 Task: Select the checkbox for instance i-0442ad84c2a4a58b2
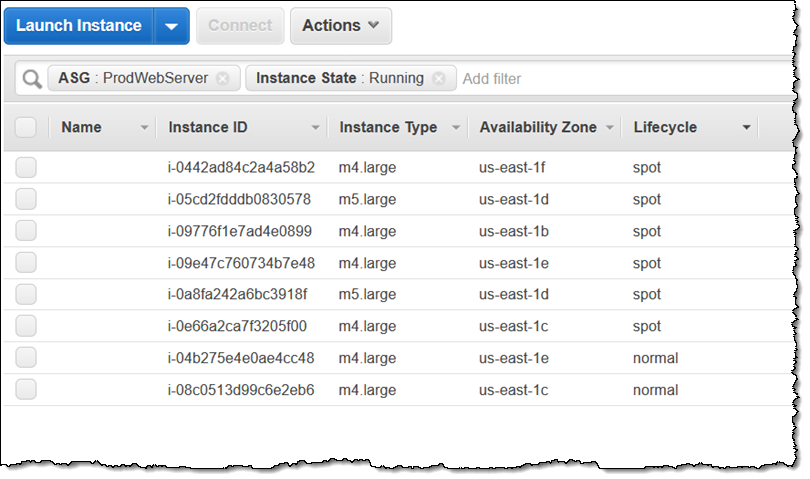tap(26, 167)
